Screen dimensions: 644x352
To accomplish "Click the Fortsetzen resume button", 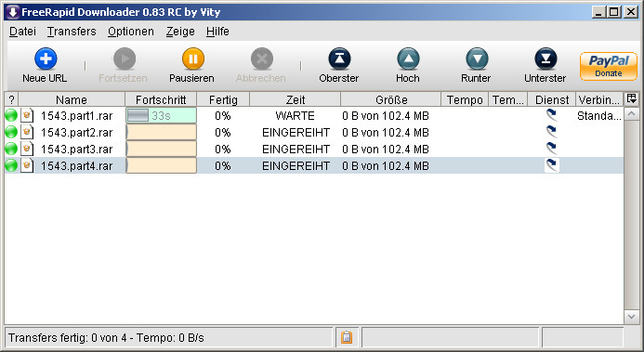I will pyautogui.click(x=123, y=66).
